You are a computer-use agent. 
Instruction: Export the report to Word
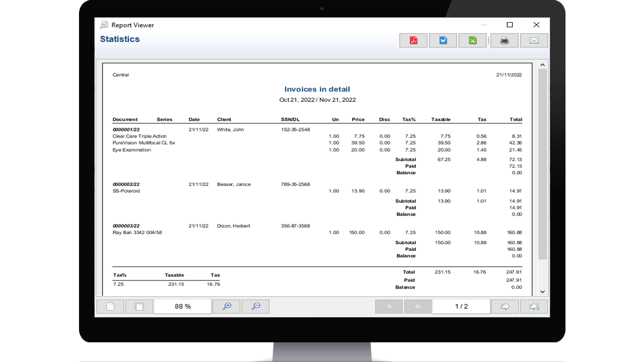click(443, 41)
